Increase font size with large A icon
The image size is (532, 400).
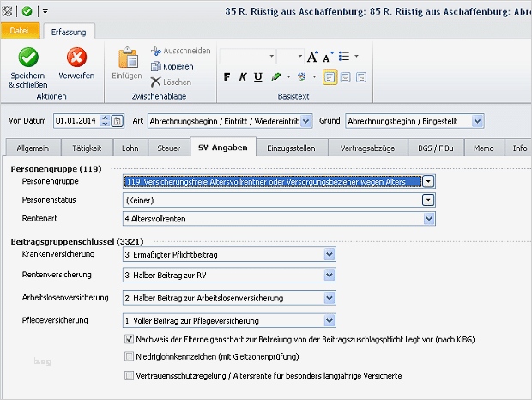click(312, 57)
